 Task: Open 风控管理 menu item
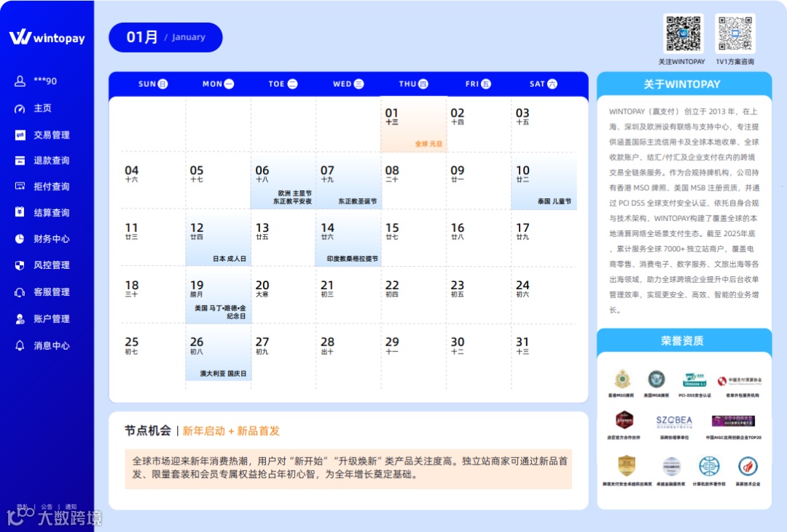tap(52, 265)
